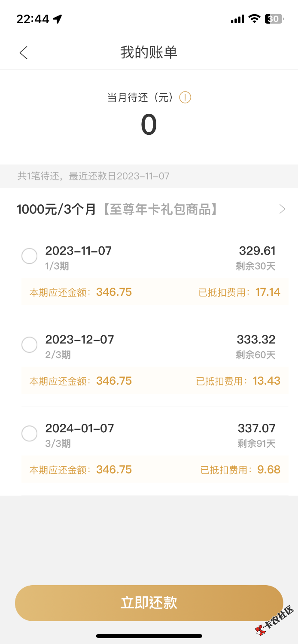This screenshot has height=644, width=298.
Task: Tap the first period amount 329.61
Action: tap(257, 251)
